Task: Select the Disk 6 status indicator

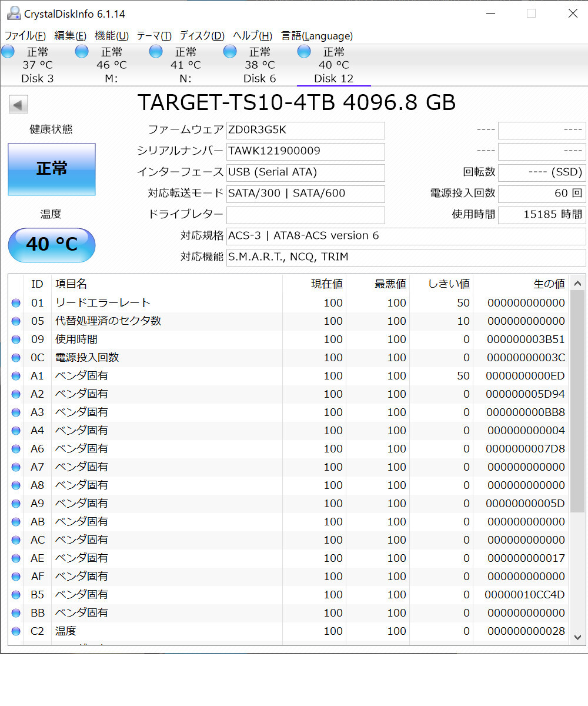Action: [259, 64]
